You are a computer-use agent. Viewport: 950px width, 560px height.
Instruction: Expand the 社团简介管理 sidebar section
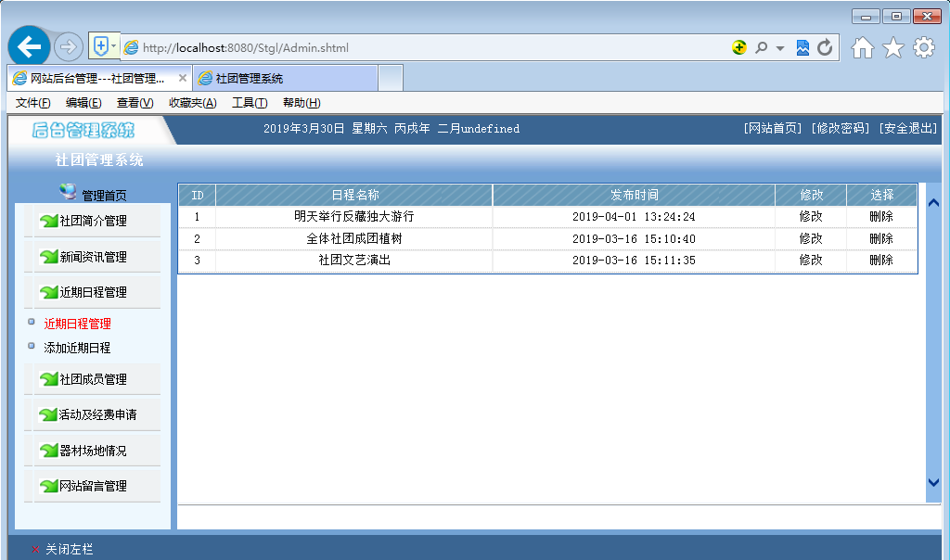(x=94, y=221)
